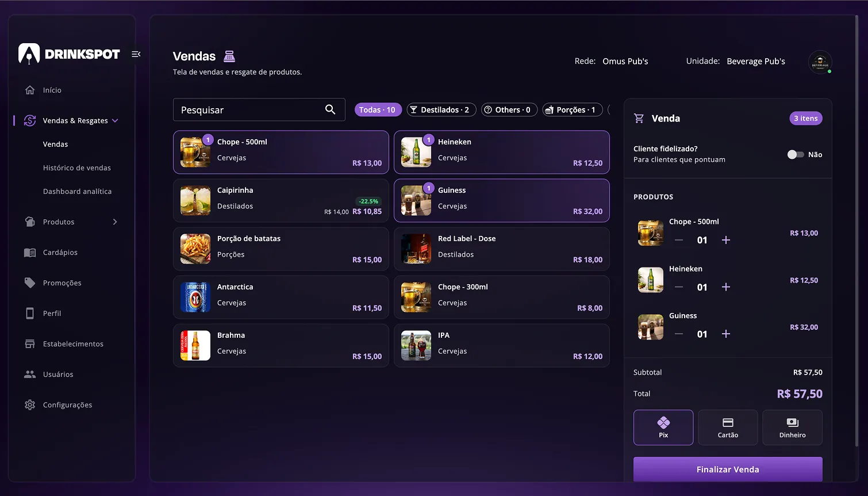The image size is (868, 496).
Task: Open Histórico de vendas
Action: pos(77,168)
